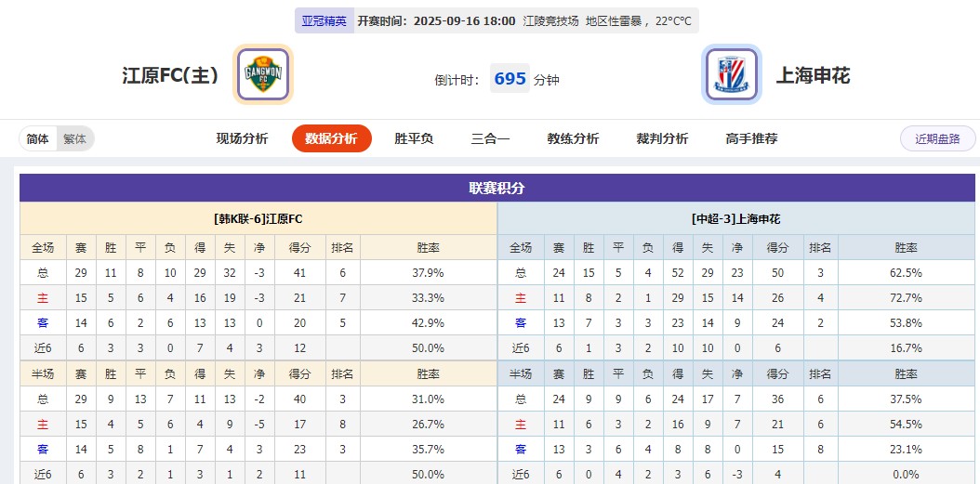The width and height of the screenshot is (980, 484).
Task: Switch to the 裁判分析 tab
Action: point(662,138)
